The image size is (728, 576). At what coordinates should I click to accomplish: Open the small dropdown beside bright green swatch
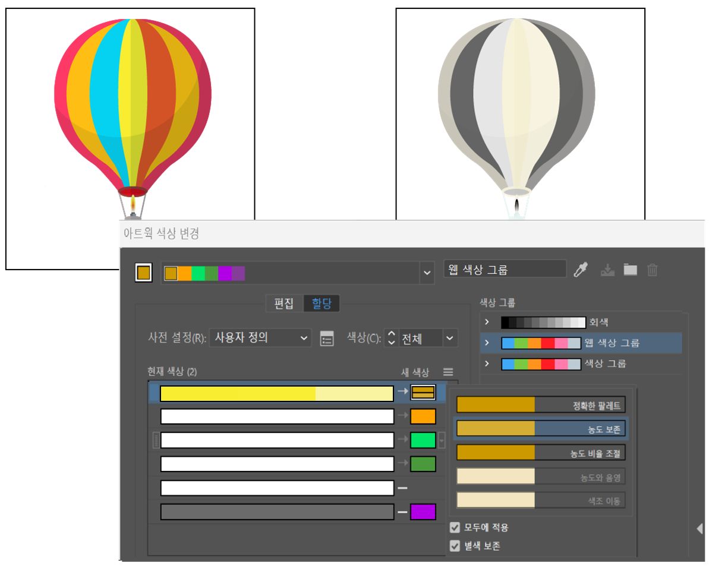pyautogui.click(x=442, y=440)
